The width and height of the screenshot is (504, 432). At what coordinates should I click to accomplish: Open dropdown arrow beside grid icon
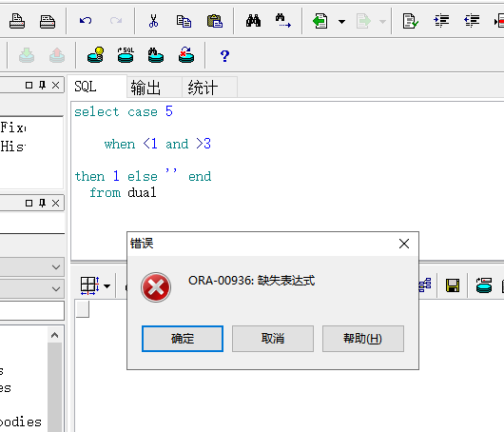point(107,285)
